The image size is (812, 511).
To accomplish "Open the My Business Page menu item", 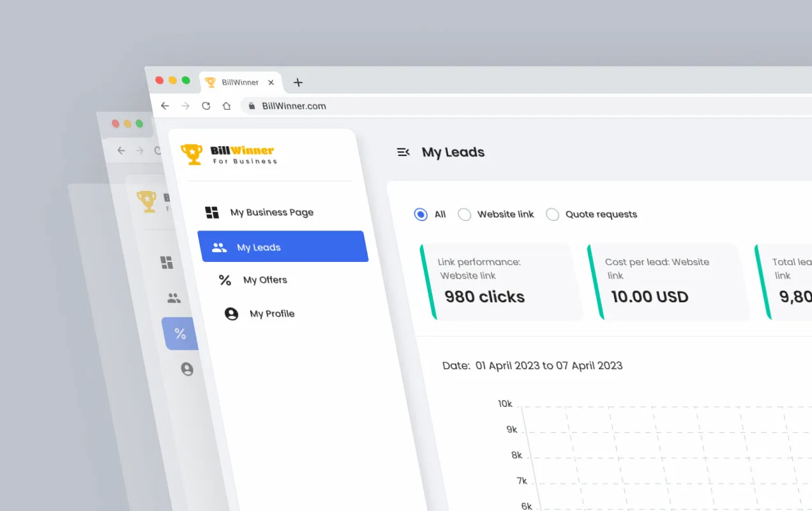I will coord(271,213).
